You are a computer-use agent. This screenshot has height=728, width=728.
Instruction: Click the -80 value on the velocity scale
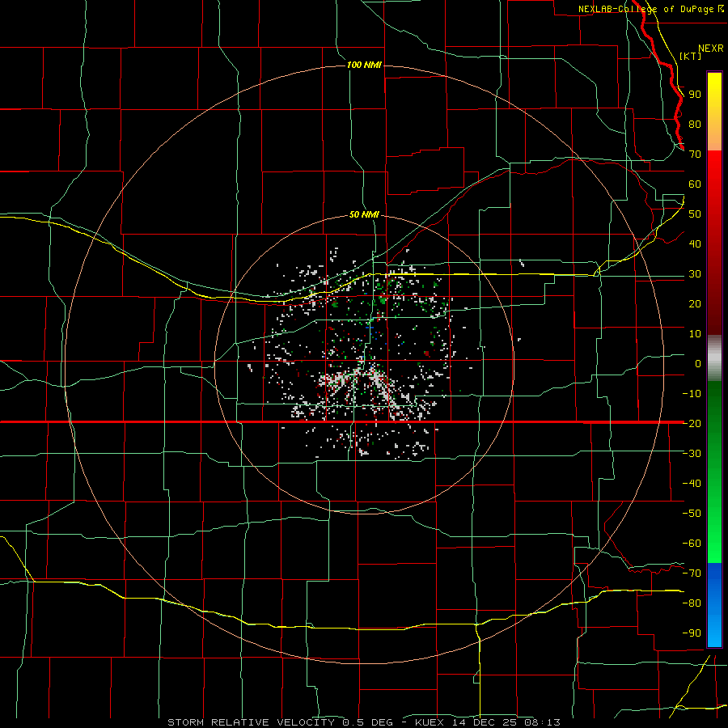(x=692, y=603)
